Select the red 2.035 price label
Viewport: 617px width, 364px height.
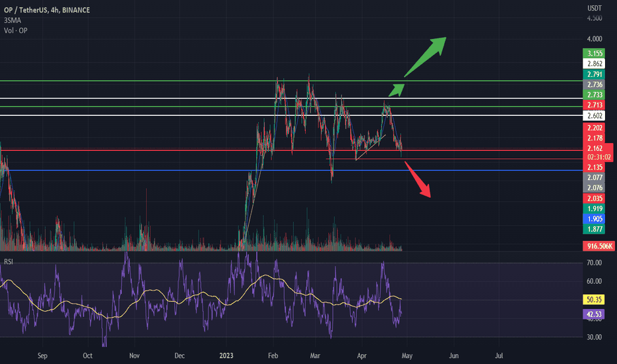coord(594,199)
